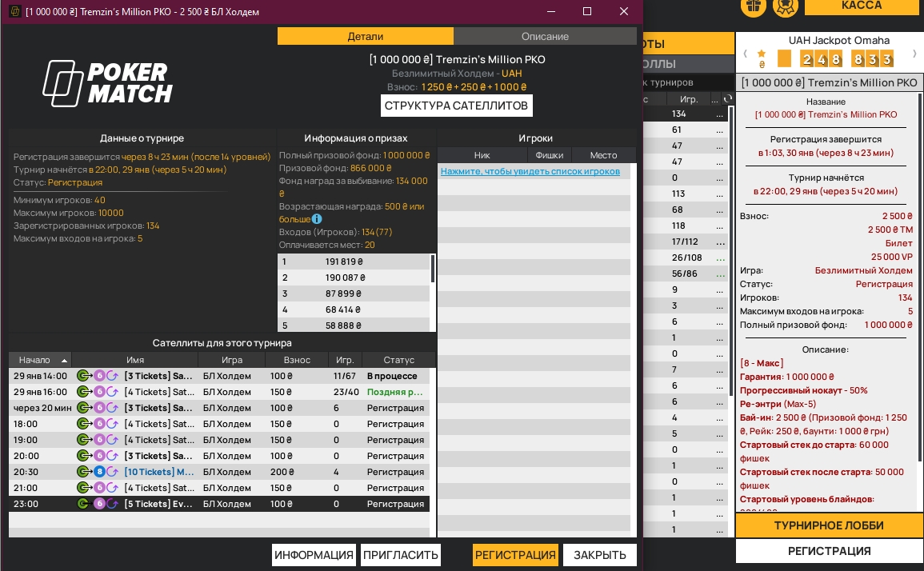Image resolution: width=924 pixels, height=571 pixels.
Task: Click 'Поздняя р...' status text
Action: pyautogui.click(x=394, y=392)
